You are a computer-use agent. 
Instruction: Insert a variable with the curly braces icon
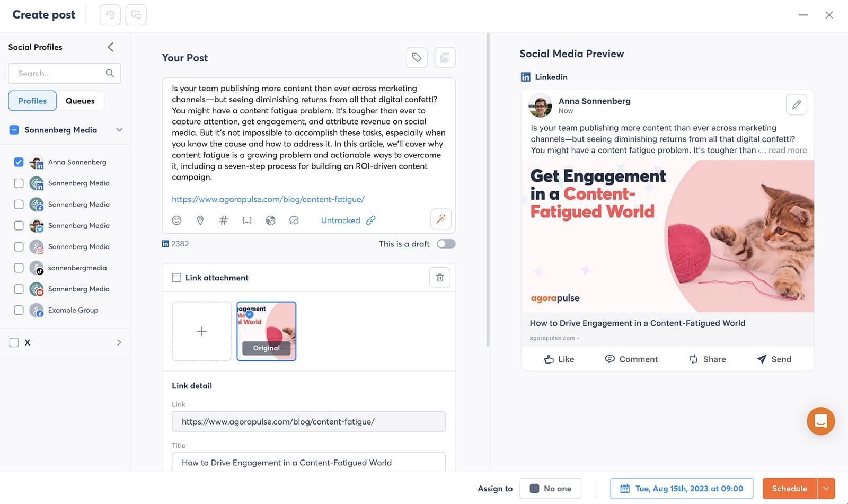247,220
